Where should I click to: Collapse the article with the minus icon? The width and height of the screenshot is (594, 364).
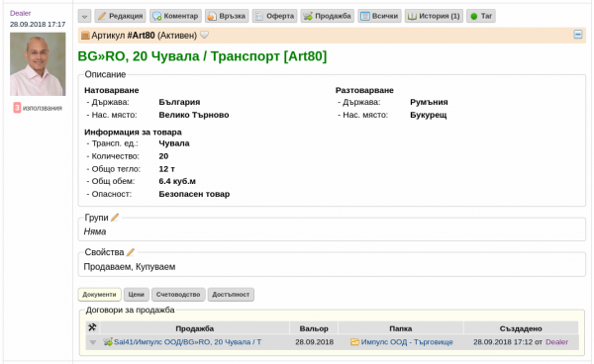(x=578, y=35)
